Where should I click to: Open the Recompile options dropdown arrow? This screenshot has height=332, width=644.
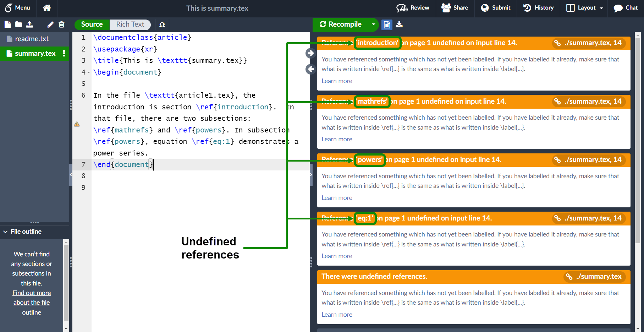coord(373,25)
